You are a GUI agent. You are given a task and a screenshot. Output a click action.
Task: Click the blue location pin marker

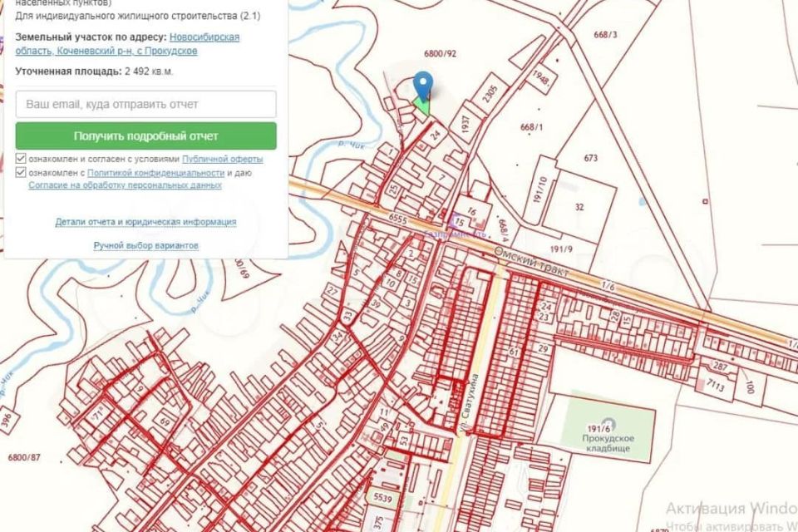click(x=423, y=84)
